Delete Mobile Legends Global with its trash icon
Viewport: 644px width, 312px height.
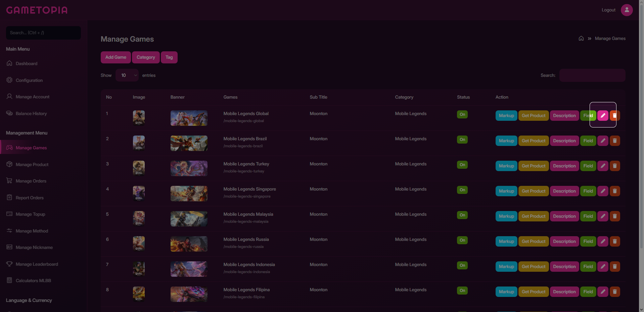[615, 115]
